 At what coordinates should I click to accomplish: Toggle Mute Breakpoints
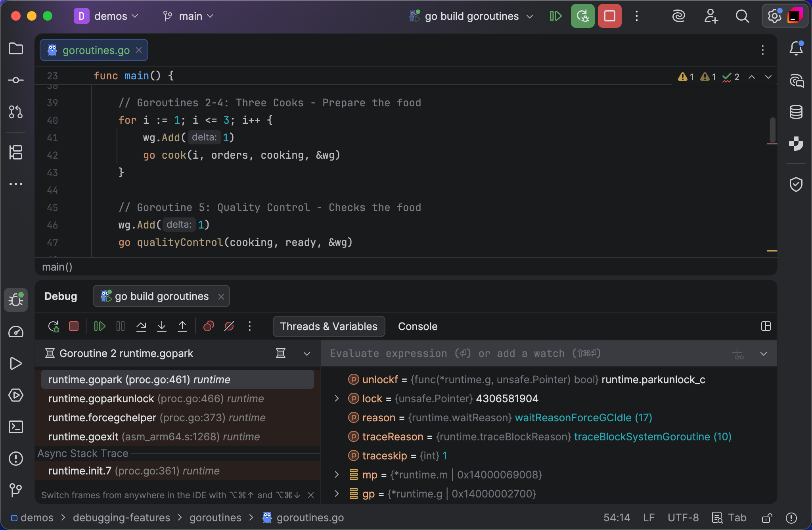point(229,326)
